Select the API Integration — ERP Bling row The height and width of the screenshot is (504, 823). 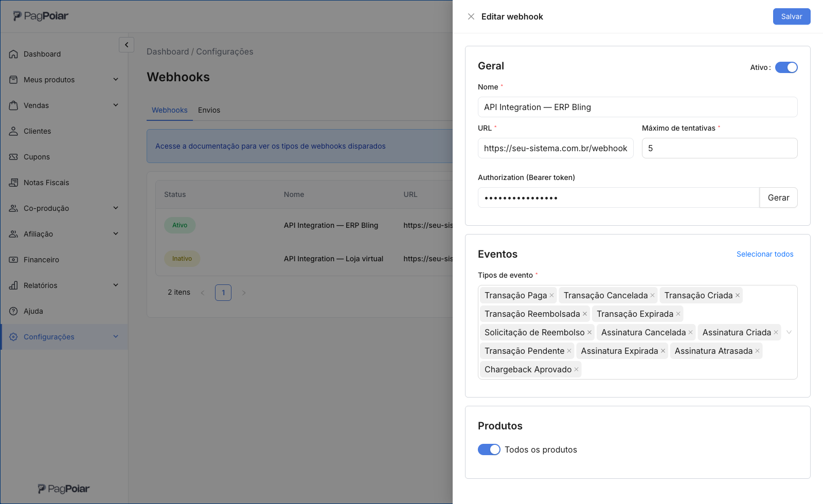305,225
